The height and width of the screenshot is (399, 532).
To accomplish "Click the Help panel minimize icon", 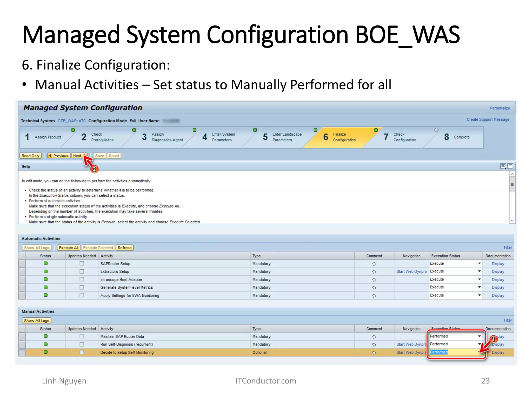I will pos(510,166).
